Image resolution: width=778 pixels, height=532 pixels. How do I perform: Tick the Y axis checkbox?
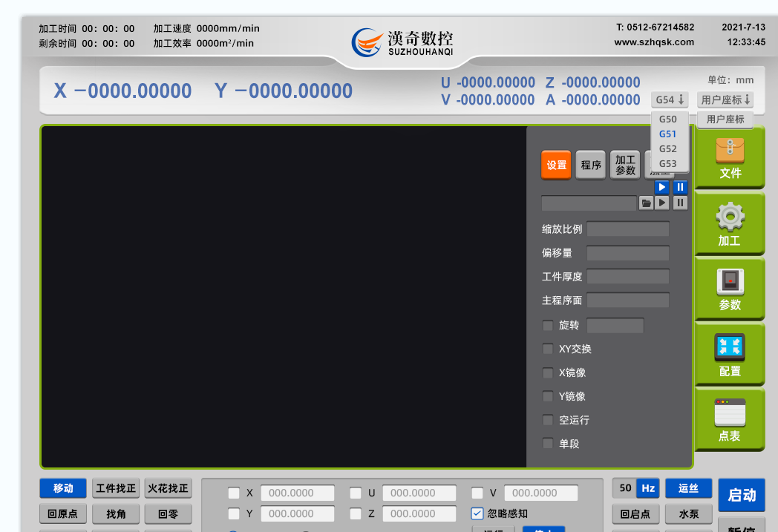tap(234, 513)
